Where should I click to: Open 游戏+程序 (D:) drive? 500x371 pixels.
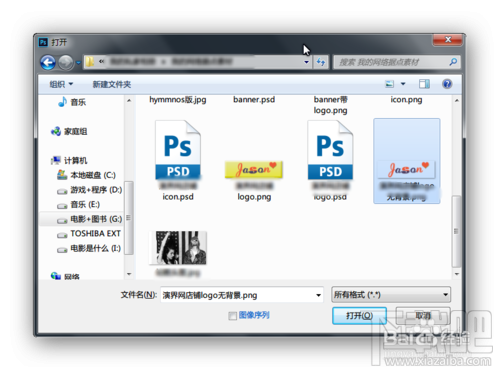pyautogui.click(x=96, y=190)
